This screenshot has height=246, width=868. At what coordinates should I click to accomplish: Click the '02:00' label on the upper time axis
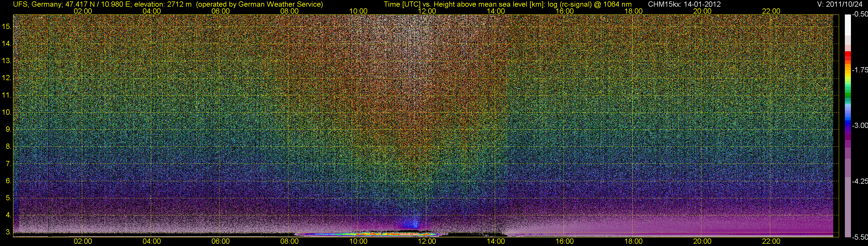83,11
